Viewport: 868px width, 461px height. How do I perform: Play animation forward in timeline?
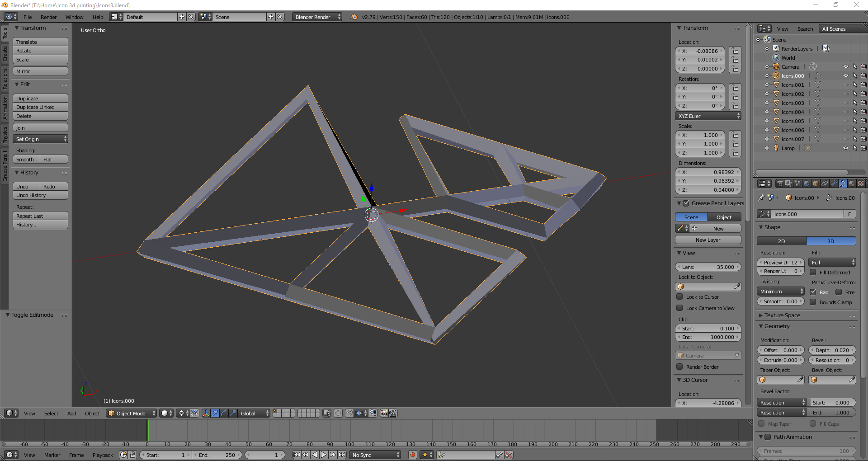[x=324, y=455]
